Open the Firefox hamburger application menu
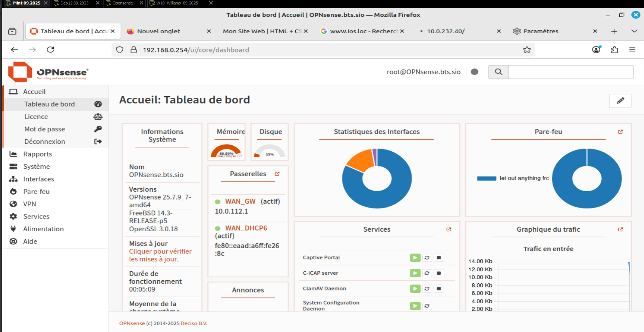Image resolution: width=644 pixels, height=332 pixels. tap(632, 49)
